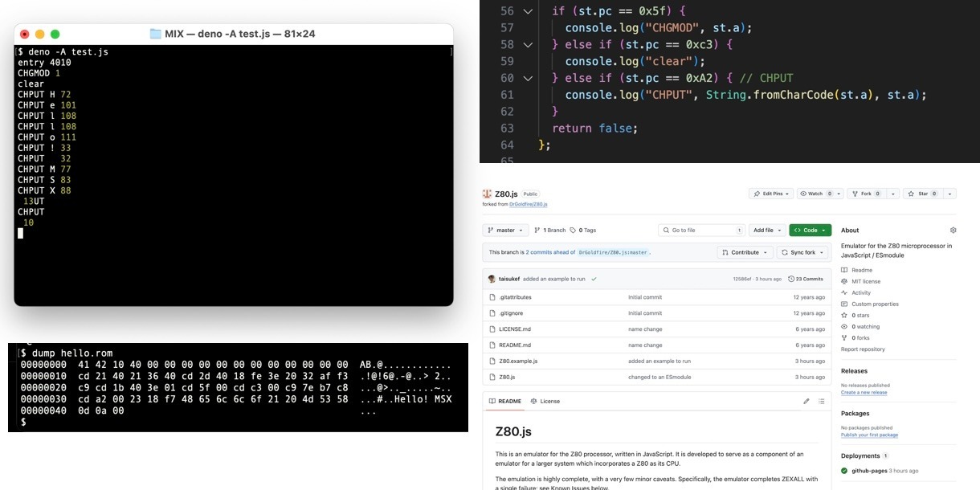Open the Add file dropdown

point(767,230)
